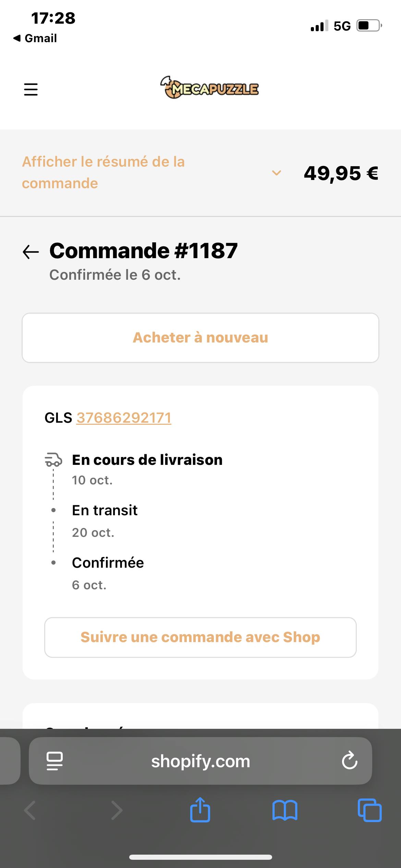The height and width of the screenshot is (868, 401).
Task: Expand order summary chevron
Action: tap(277, 173)
